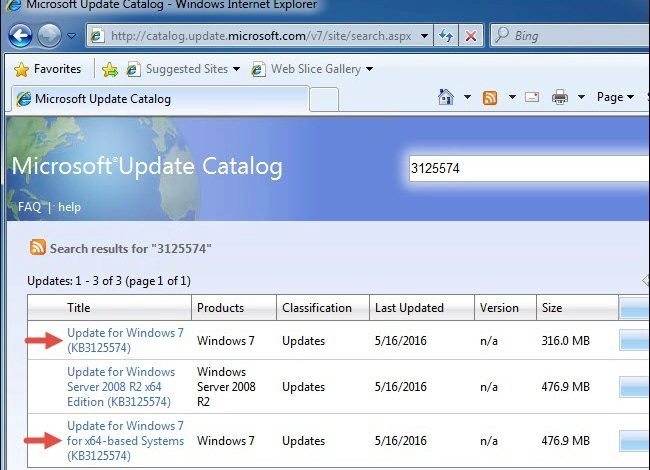Expand the Suggested Sites dropdown arrow
Image resolution: width=650 pixels, height=470 pixels.
point(236,69)
